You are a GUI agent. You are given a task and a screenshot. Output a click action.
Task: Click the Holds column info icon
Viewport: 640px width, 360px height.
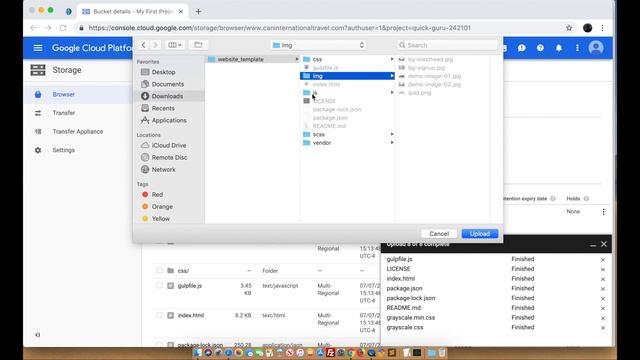[586, 199]
